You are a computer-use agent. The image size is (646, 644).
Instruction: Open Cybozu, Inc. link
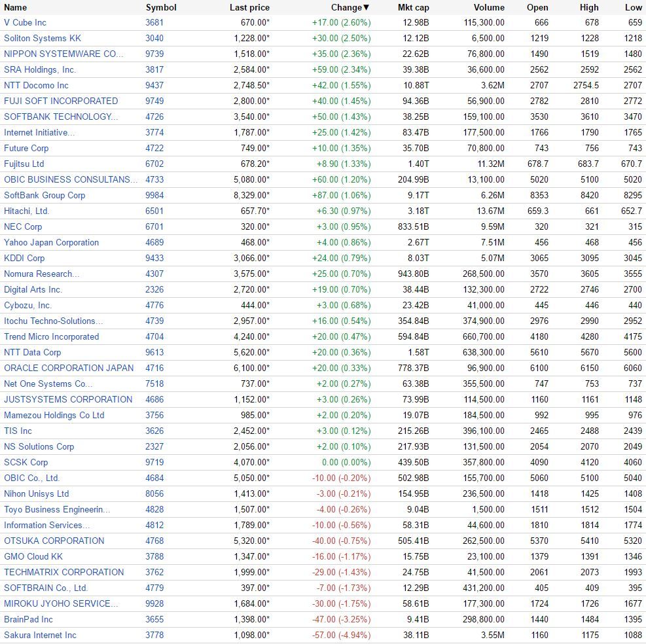27,306
